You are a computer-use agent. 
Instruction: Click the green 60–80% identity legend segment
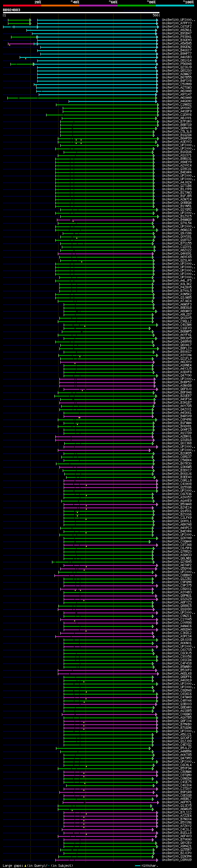pos(137,6)
